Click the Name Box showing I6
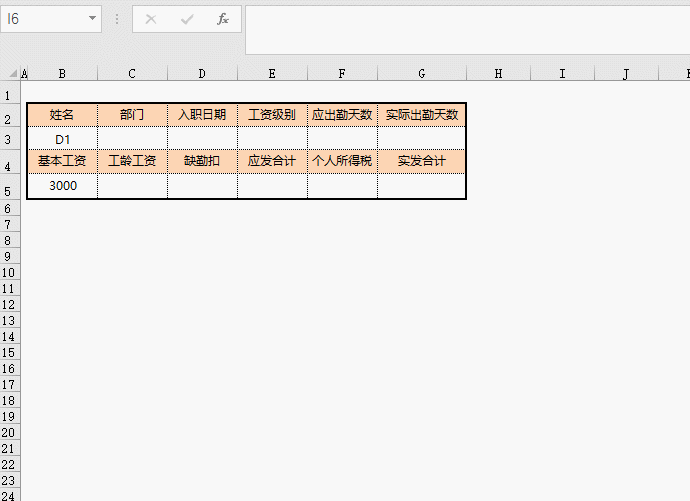The image size is (690, 501). 51,19
